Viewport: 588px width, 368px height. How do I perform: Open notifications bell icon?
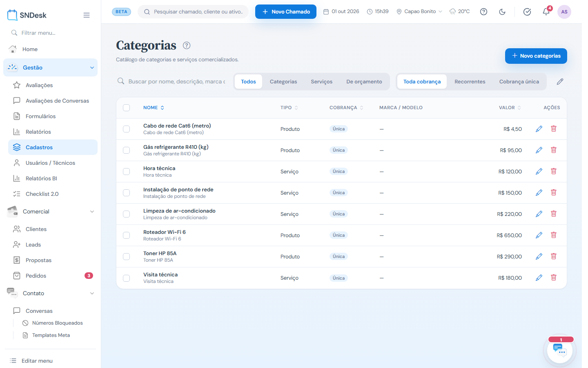pos(546,12)
